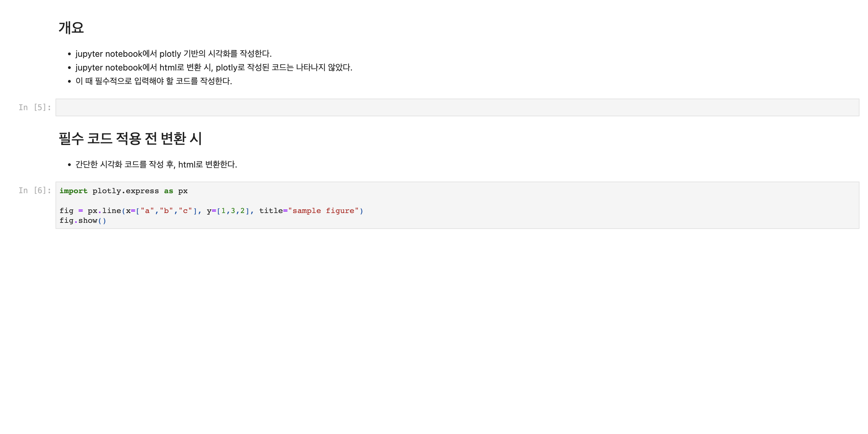Click the In [6] code cell

[457, 205]
